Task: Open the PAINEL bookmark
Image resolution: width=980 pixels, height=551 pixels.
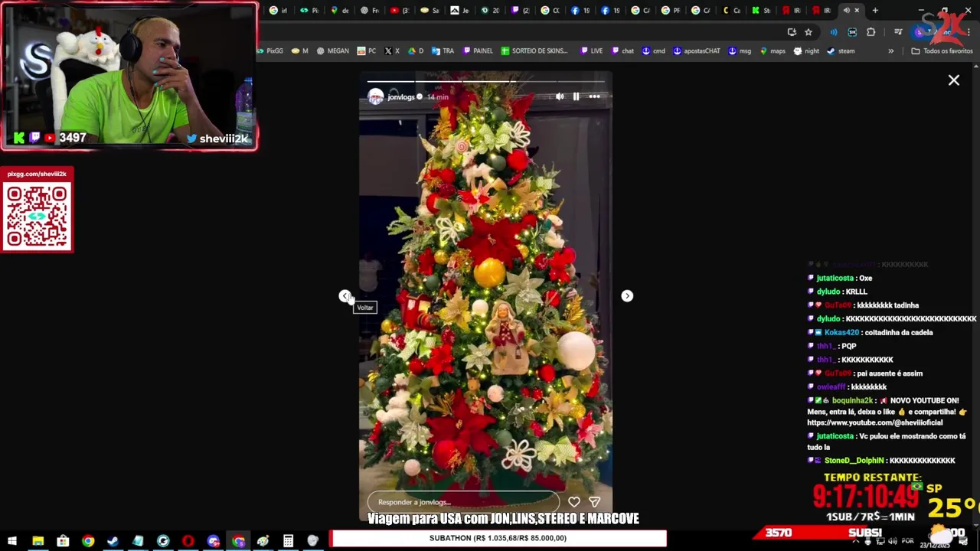Action: tap(478, 51)
